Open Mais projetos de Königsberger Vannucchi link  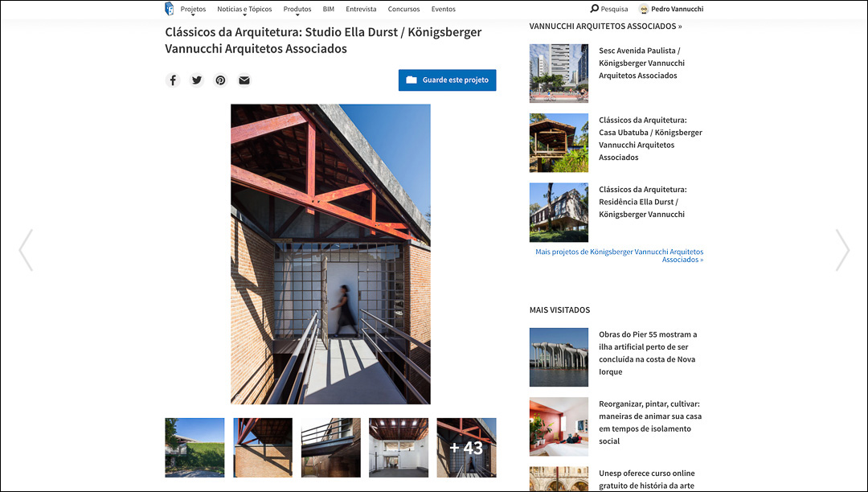[x=619, y=256]
